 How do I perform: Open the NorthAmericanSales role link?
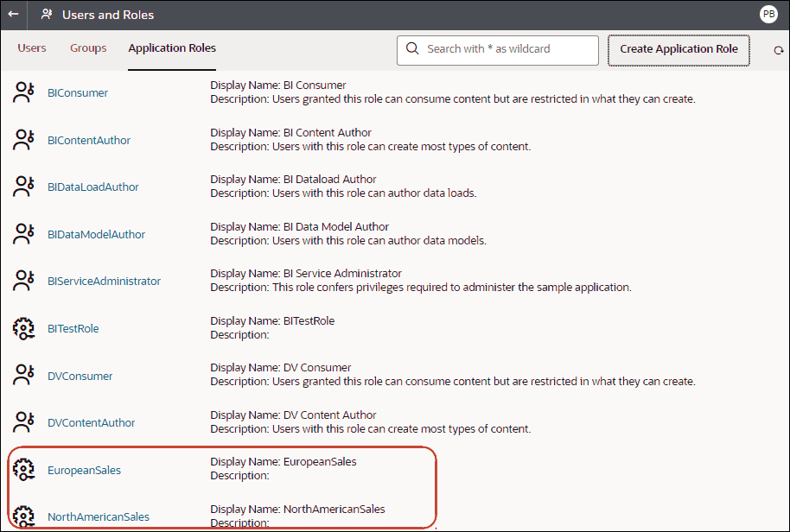point(99,516)
